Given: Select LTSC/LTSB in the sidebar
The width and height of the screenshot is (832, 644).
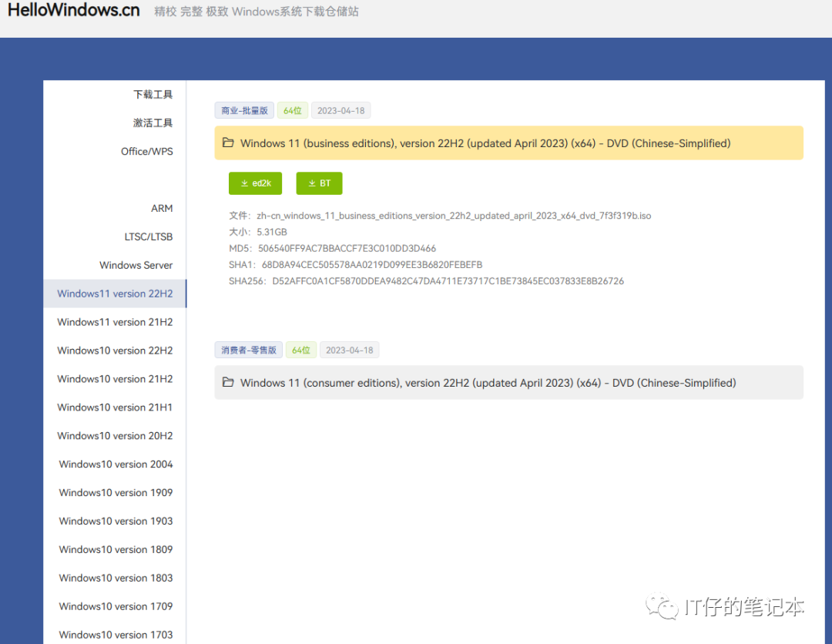Looking at the screenshot, I should (149, 236).
